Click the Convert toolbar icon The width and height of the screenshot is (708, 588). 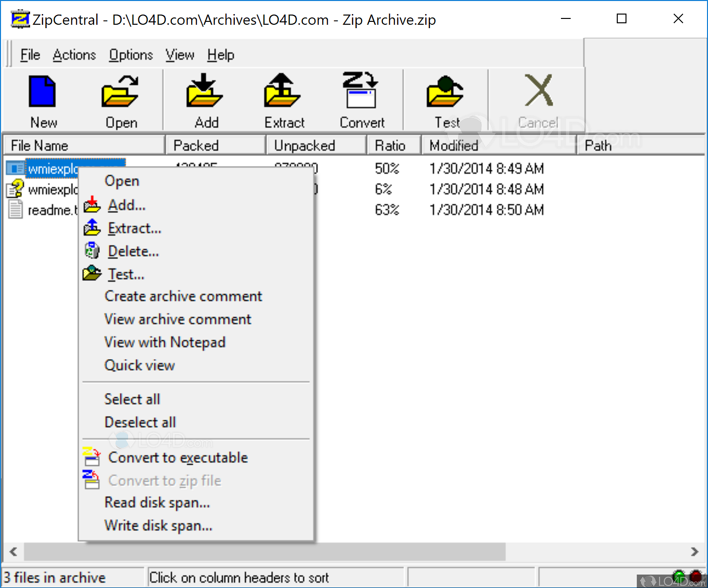click(361, 90)
